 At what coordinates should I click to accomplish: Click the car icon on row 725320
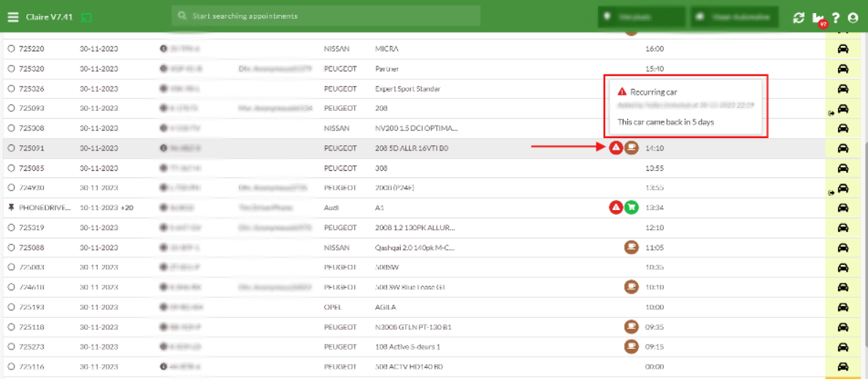point(843,69)
